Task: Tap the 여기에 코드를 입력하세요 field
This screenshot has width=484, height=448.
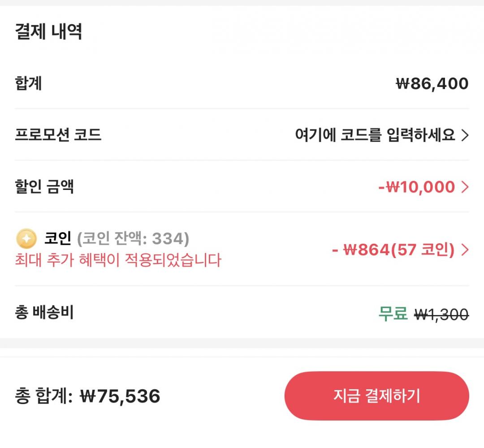Action: tap(375, 135)
